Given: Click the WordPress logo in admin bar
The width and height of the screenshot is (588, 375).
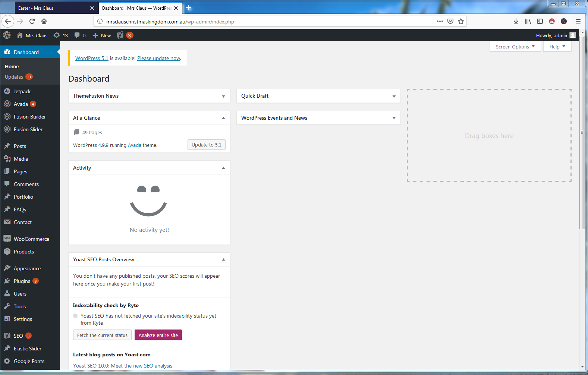Looking at the screenshot, I should 7,35.
